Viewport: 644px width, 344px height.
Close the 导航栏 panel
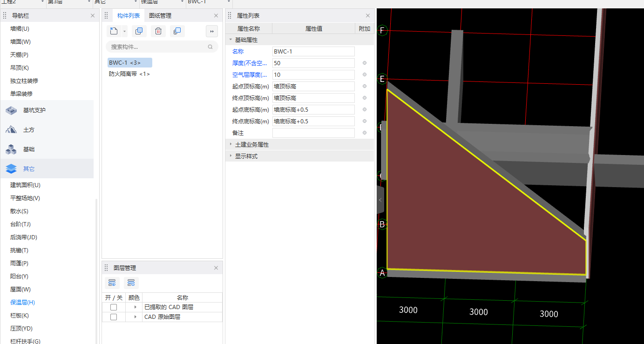click(x=93, y=16)
